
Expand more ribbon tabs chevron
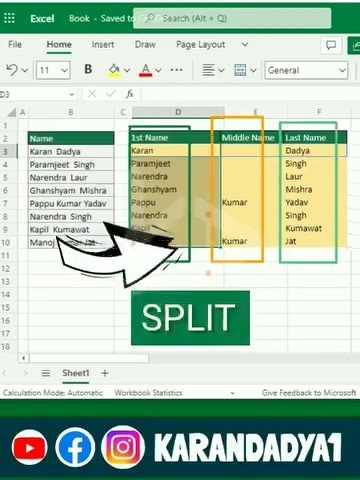pos(245,44)
